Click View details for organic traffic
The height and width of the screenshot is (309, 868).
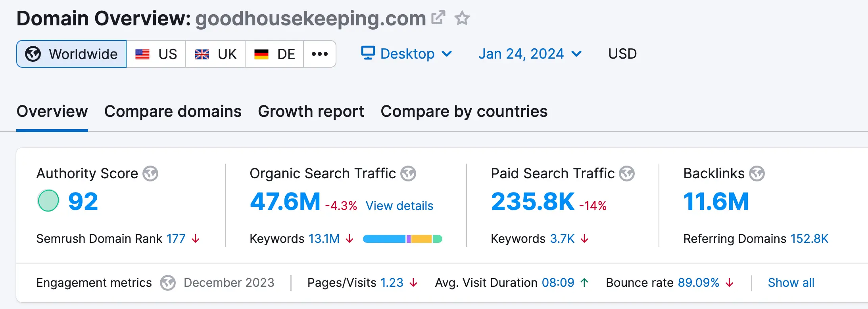pyautogui.click(x=399, y=206)
